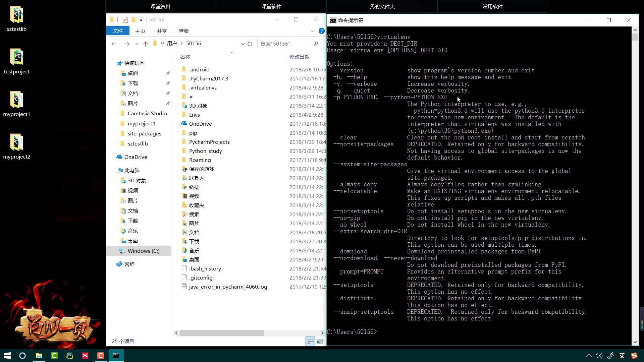This screenshot has height=362, width=644.
Task: Sort files by 名称 column header
Action: click(x=185, y=57)
